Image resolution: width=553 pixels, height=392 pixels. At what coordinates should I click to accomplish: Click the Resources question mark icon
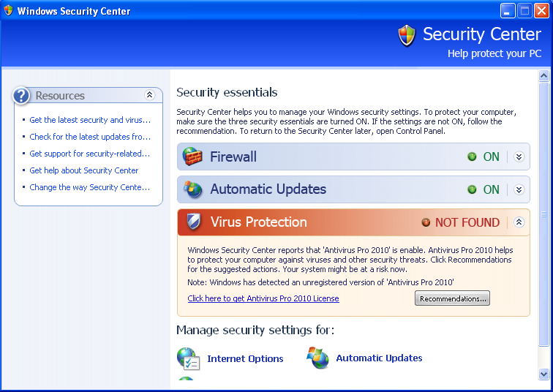(x=21, y=96)
